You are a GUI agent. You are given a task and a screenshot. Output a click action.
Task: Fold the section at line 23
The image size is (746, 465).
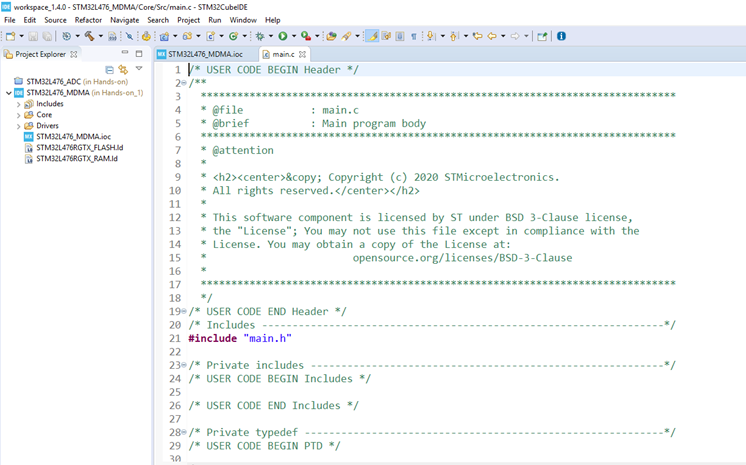[184, 365]
